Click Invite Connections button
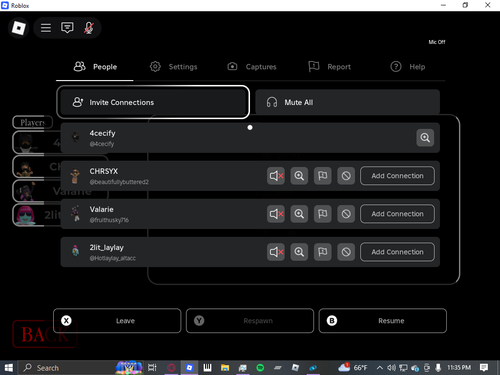This screenshot has height=375, width=500. pyautogui.click(x=153, y=102)
